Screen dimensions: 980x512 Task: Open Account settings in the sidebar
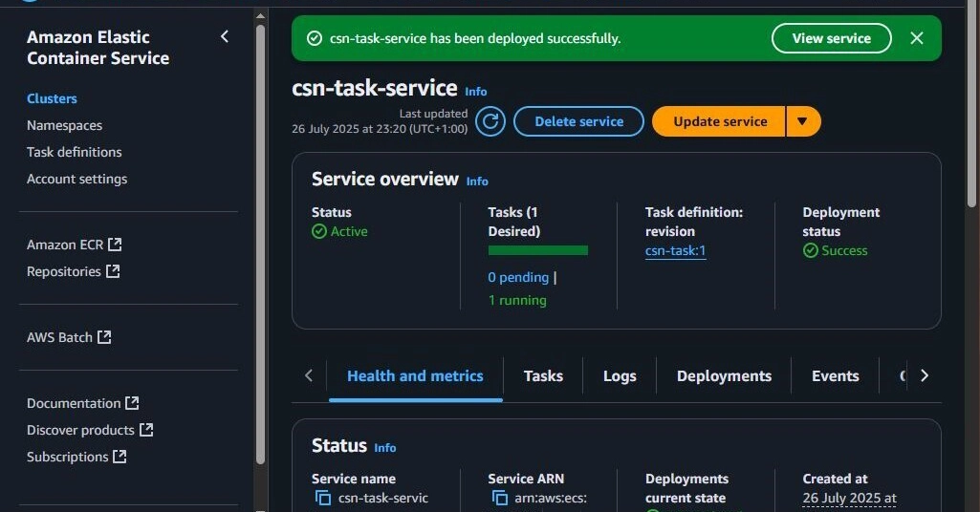tap(76, 179)
